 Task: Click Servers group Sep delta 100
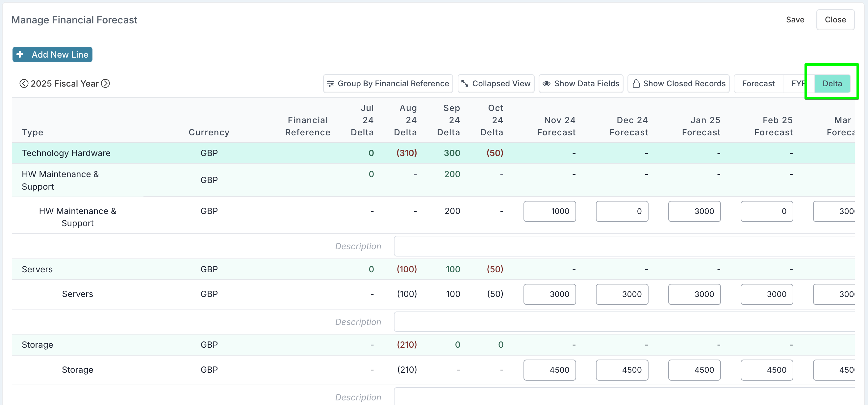(x=453, y=269)
